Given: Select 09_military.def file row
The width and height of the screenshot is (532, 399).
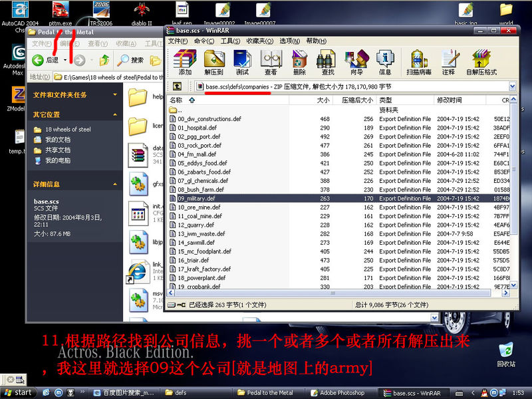Looking at the screenshot, I should 338,198.
